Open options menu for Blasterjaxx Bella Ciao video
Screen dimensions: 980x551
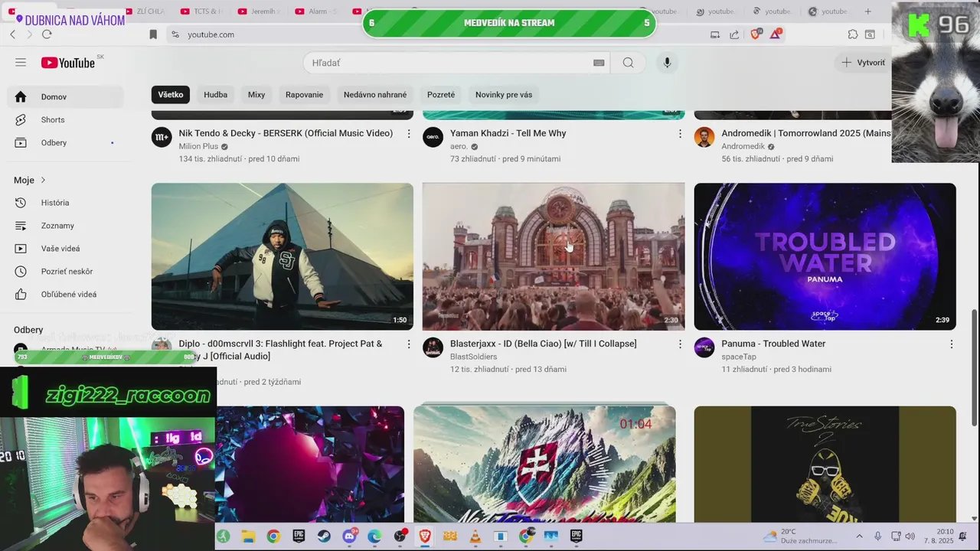point(680,344)
